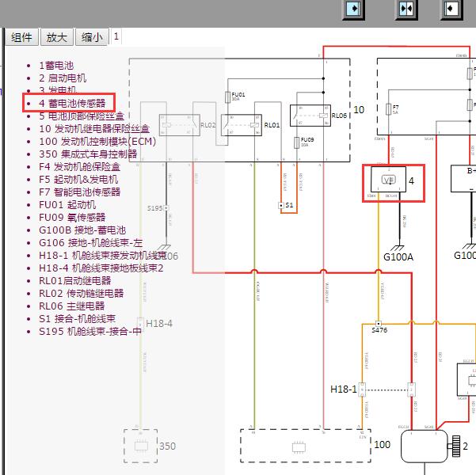
Task: Click ground G100A symbol
Action: pyautogui.click(x=397, y=248)
